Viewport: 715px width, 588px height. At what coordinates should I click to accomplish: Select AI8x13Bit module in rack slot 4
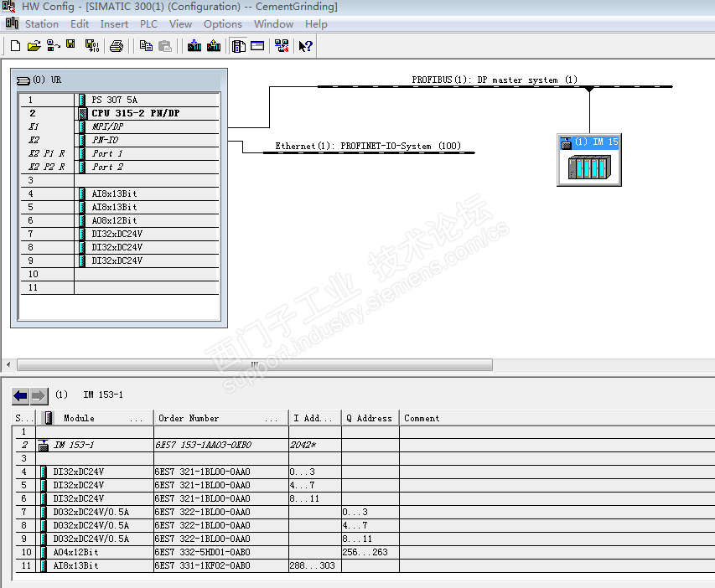coord(120,193)
